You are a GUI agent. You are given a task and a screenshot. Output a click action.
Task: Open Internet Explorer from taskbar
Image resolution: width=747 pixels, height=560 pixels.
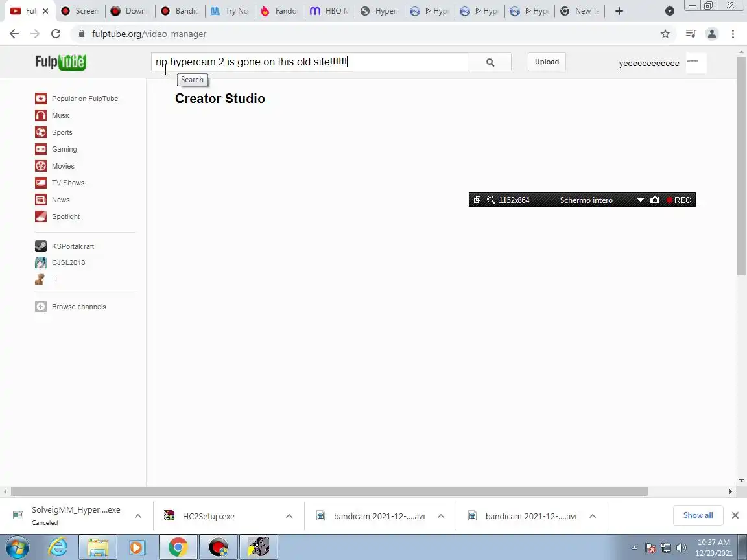[58, 548]
